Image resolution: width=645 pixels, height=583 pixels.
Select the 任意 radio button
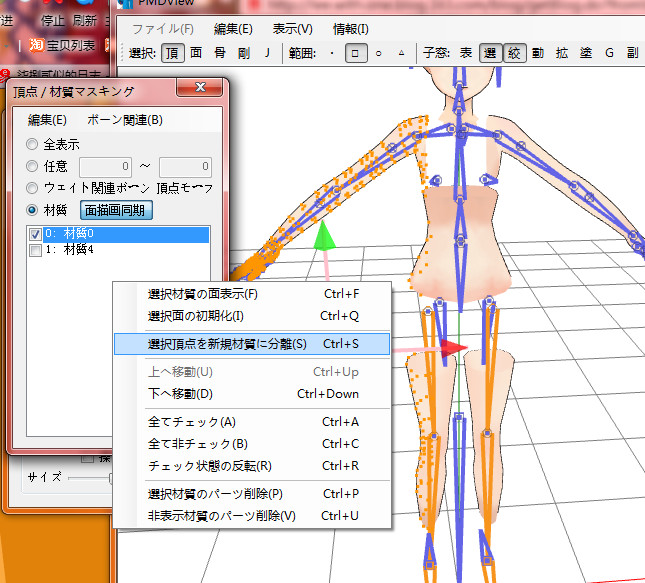[32, 166]
